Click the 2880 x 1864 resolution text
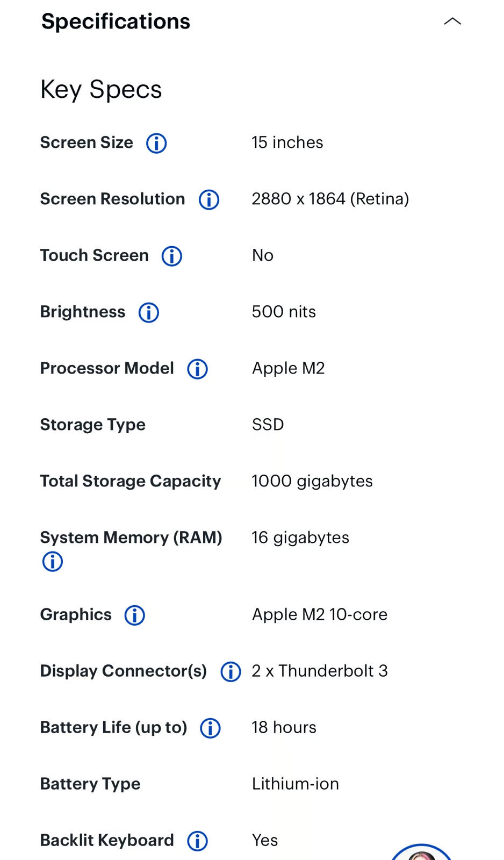Viewport: 504px width, 860px height. (330, 199)
